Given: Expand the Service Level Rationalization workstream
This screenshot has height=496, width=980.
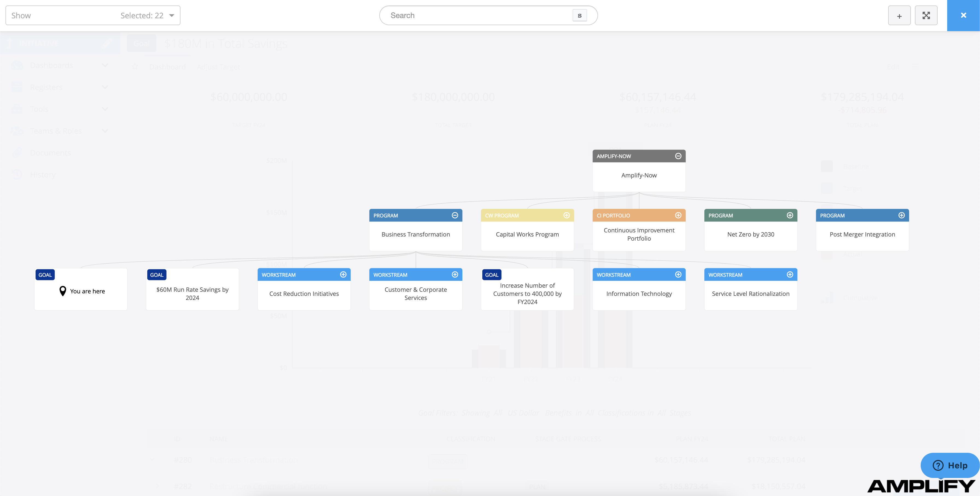Looking at the screenshot, I should 790,275.
